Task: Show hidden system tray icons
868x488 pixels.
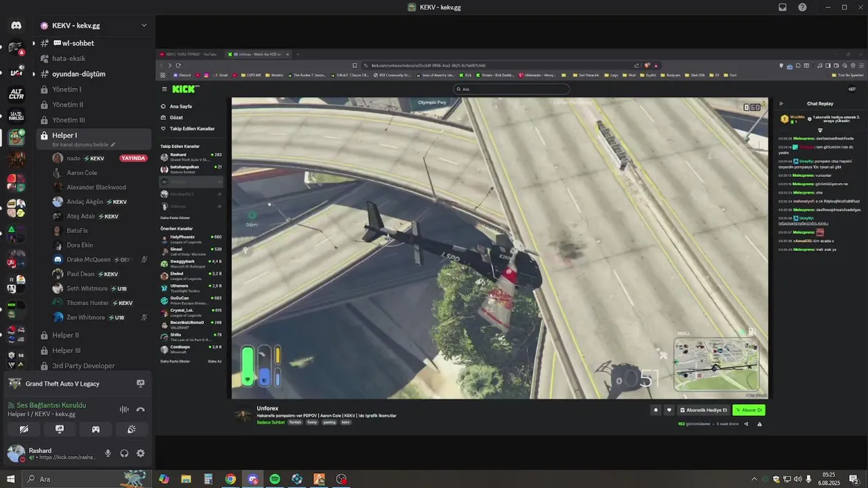Action: [x=754, y=479]
